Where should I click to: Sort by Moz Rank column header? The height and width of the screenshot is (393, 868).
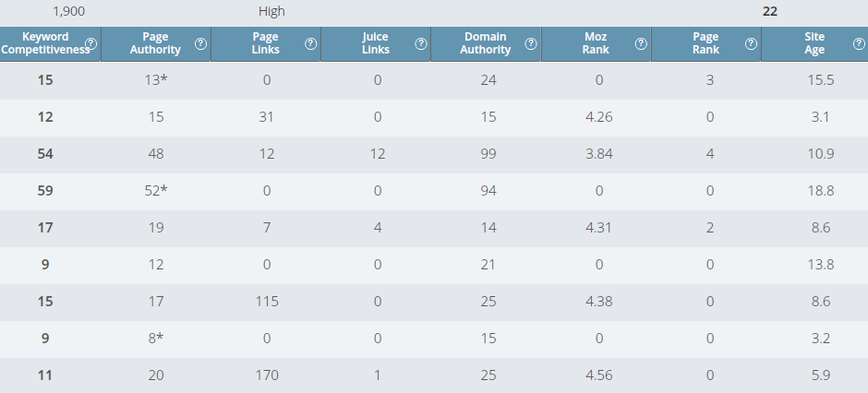tap(596, 43)
